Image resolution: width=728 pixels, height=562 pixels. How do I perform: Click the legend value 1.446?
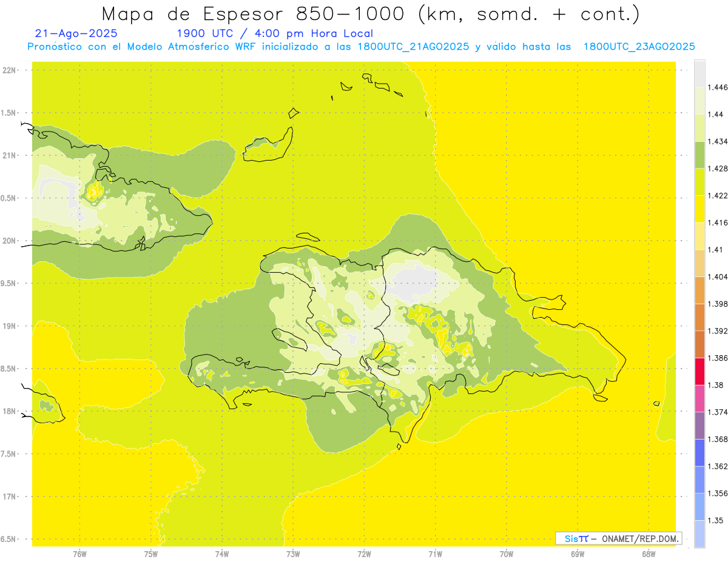click(x=719, y=87)
